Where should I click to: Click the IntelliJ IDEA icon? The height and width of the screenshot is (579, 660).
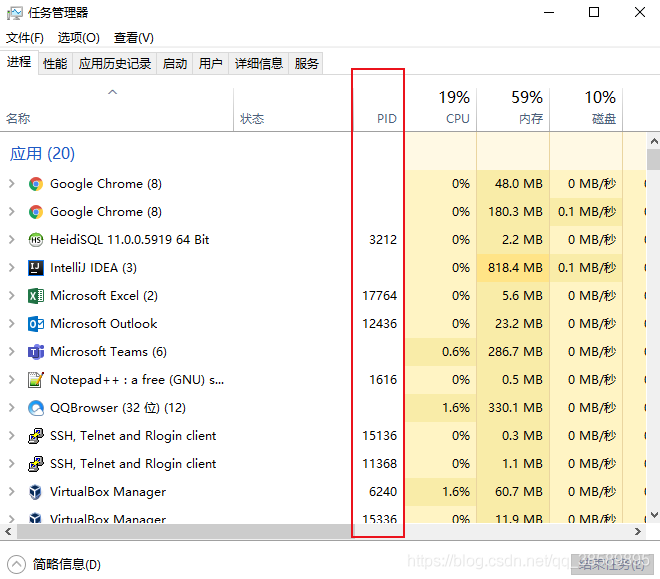(x=36, y=268)
